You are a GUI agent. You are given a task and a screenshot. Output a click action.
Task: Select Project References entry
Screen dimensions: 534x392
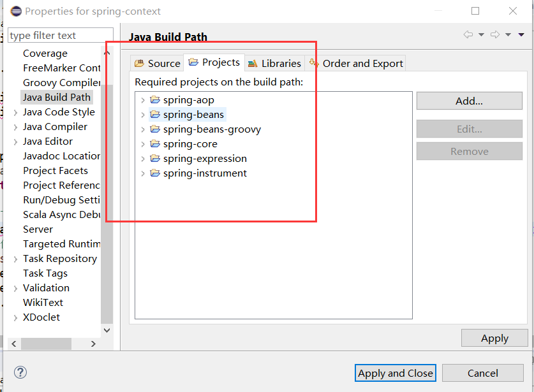pyautogui.click(x=61, y=185)
